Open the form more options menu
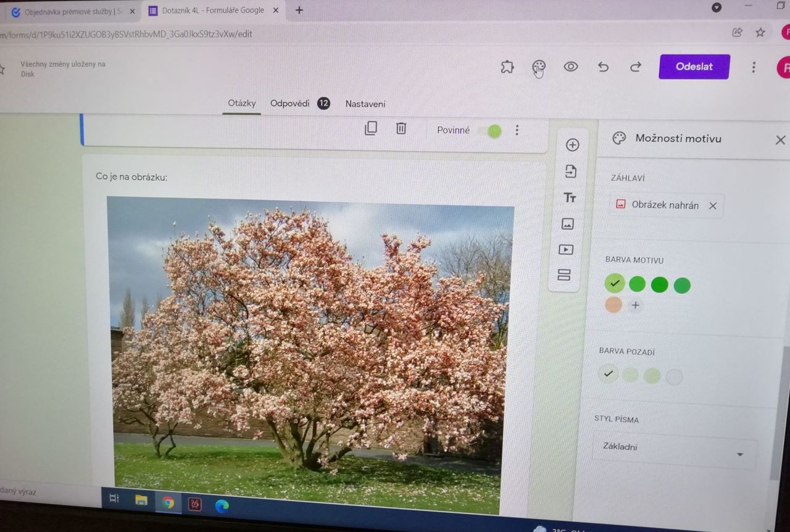This screenshot has height=532, width=790. pos(753,67)
